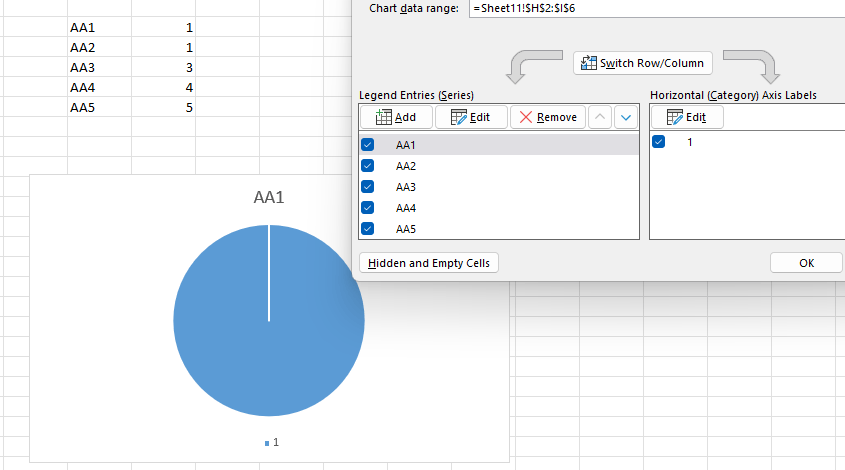This screenshot has width=845, height=470.
Task: Select AA4 in legend entries list
Action: pos(499,208)
